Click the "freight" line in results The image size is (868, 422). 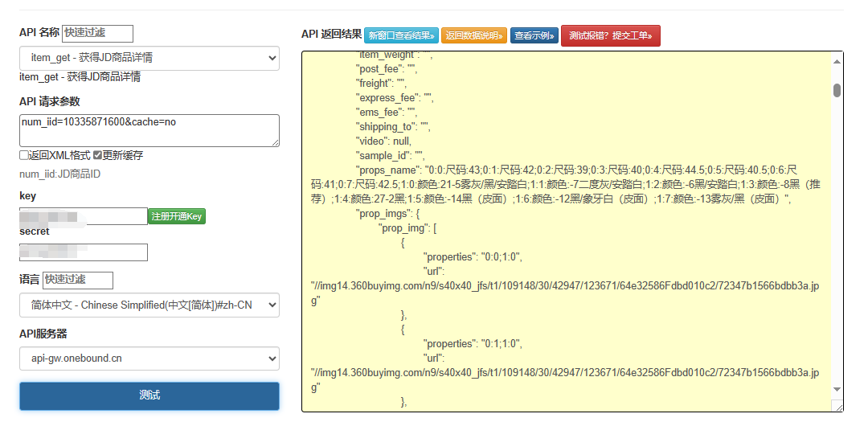[x=382, y=84]
